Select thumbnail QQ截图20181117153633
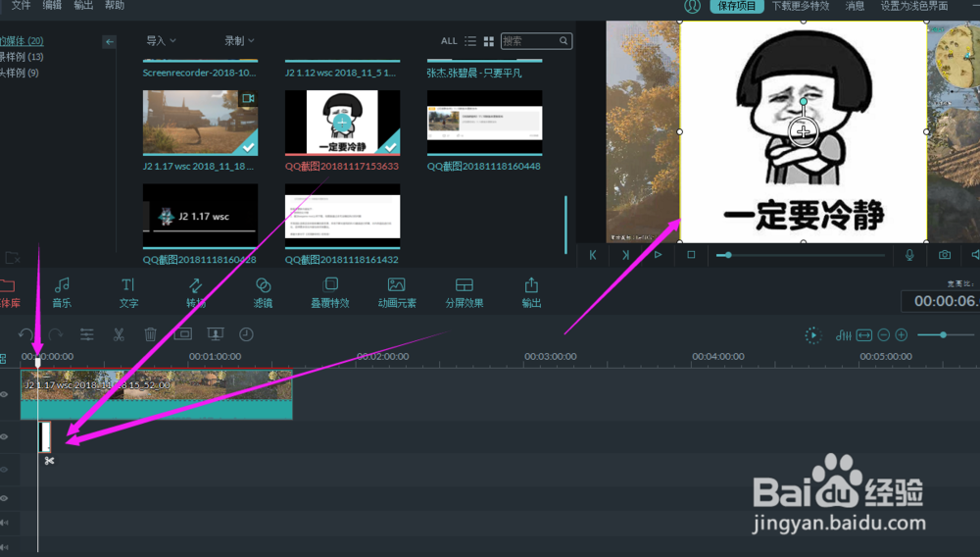 (342, 124)
